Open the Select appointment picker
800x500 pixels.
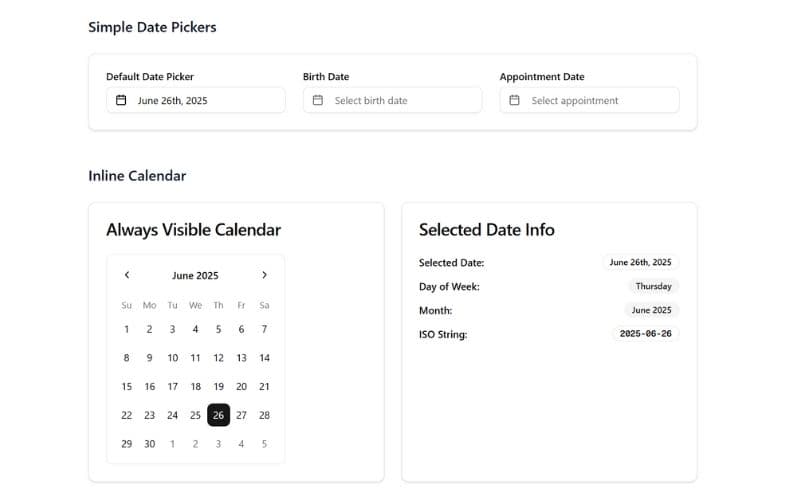pyautogui.click(x=589, y=100)
